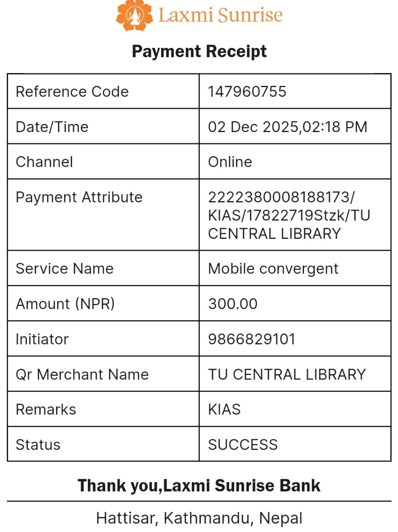Select reference code number 147960755
Image resolution: width=398 pixels, height=532 pixels.
(x=247, y=92)
